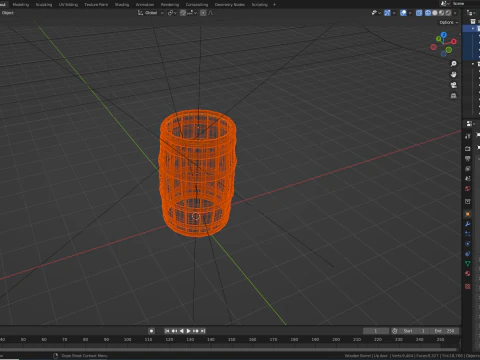This screenshot has width=480, height=360.
Task: Toggle show overlays button
Action: coord(403,13)
